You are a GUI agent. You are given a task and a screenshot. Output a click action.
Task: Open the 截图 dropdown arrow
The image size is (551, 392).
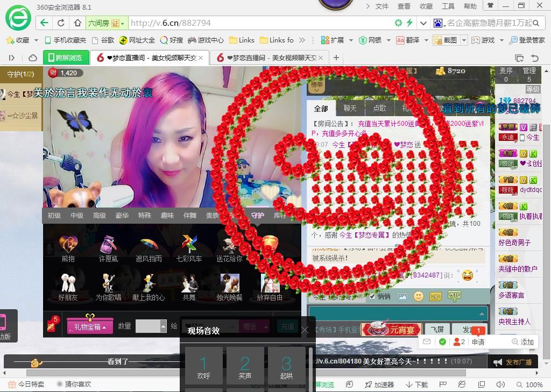click(x=464, y=40)
